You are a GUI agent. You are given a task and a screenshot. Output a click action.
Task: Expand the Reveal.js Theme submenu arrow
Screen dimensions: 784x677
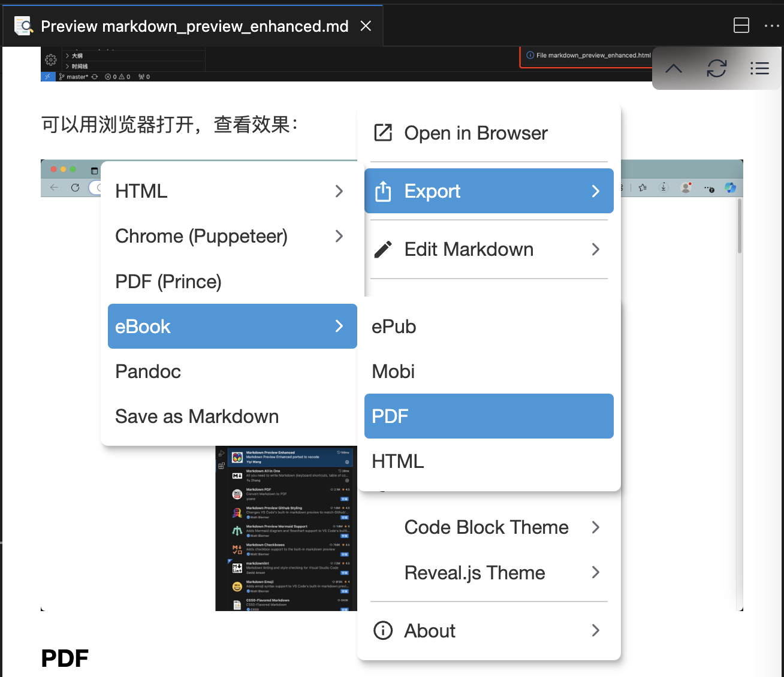tap(595, 572)
